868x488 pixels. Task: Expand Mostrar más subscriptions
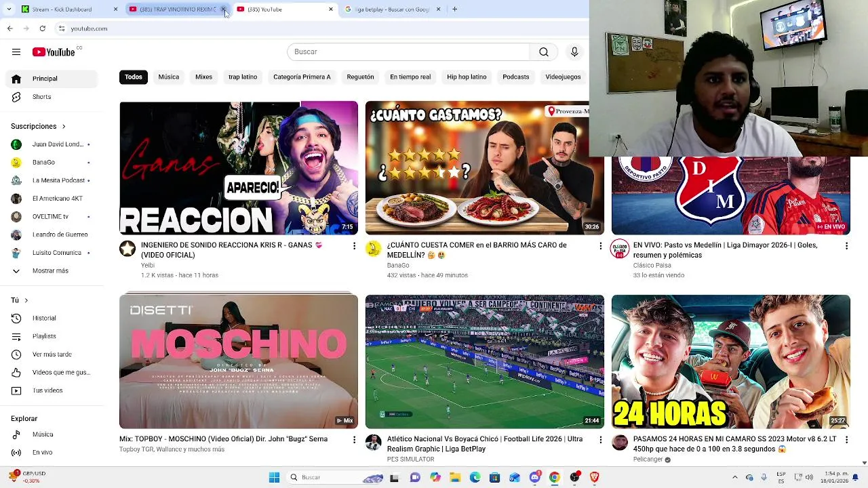[x=52, y=271]
